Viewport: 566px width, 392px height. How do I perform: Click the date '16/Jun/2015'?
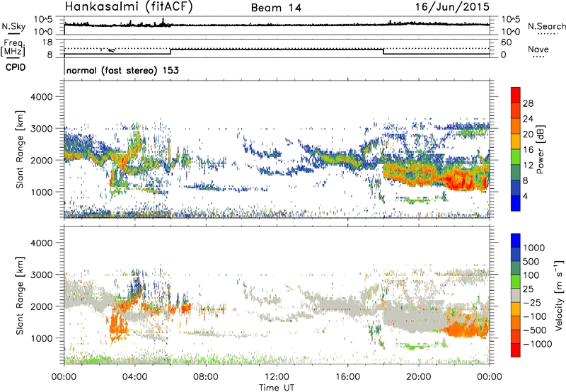coord(452,6)
